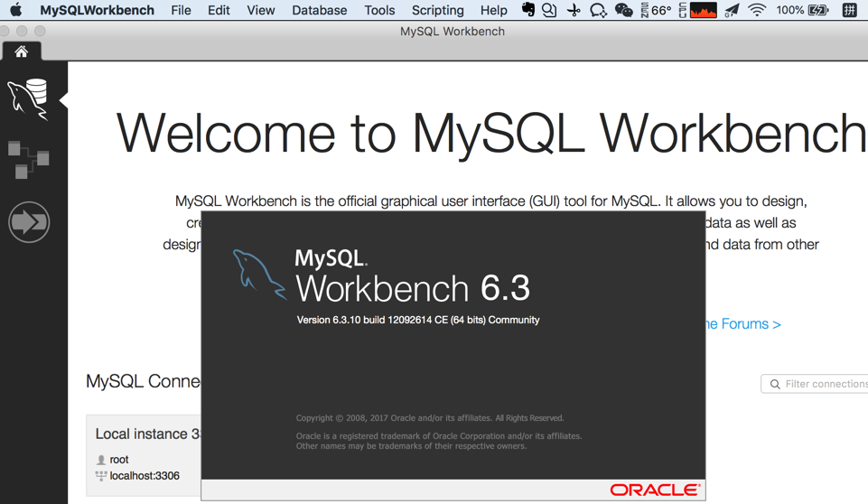Open MySQL Connections sidebar dolphin icon
The image size is (868, 504).
tap(28, 99)
